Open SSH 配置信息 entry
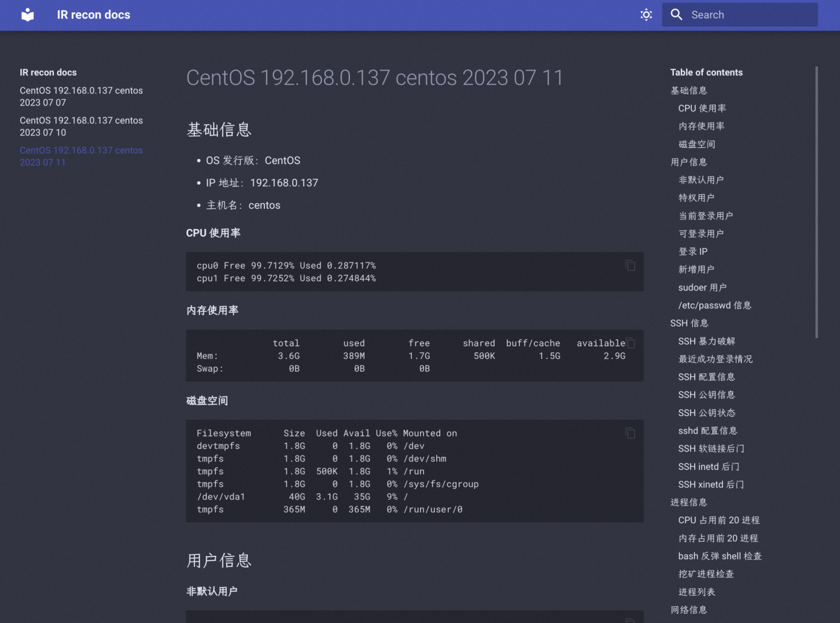840x623 pixels. coord(707,377)
